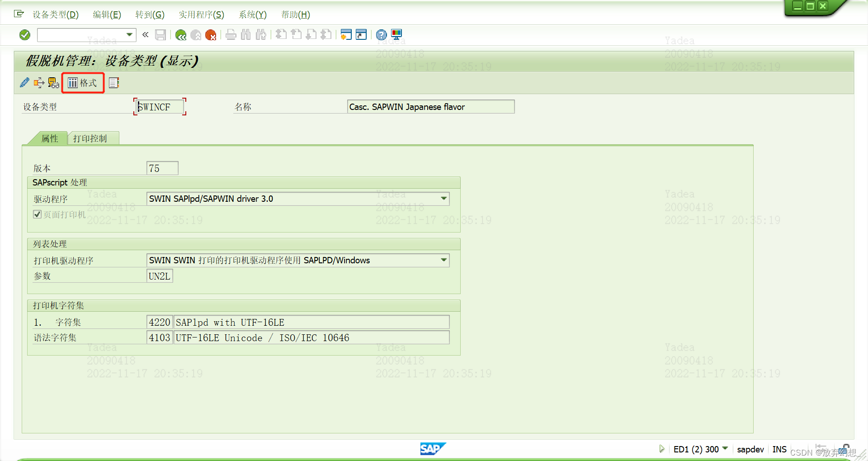Click the Print icon
This screenshot has height=461, width=868.
click(x=231, y=35)
